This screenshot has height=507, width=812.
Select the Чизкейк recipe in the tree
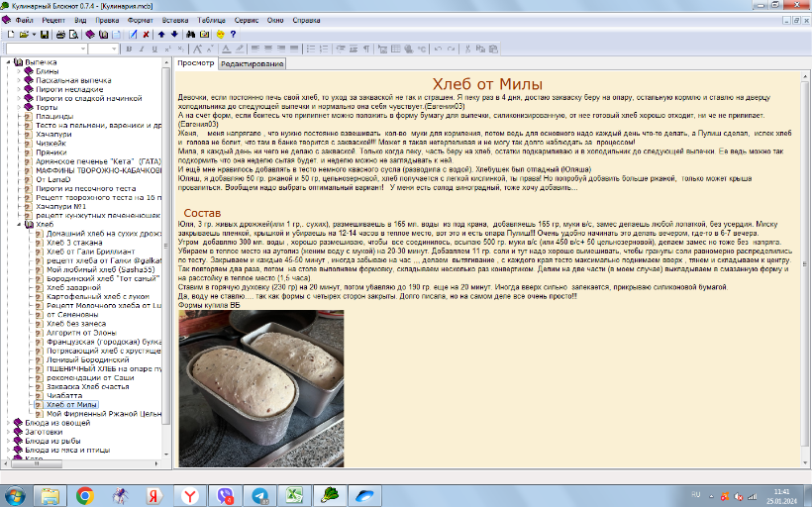[x=50, y=143]
